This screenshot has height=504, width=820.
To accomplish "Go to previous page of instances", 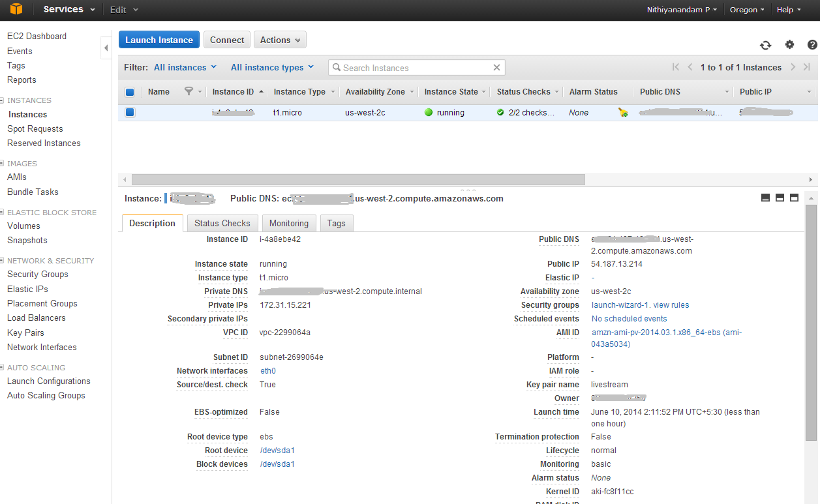I will [690, 67].
